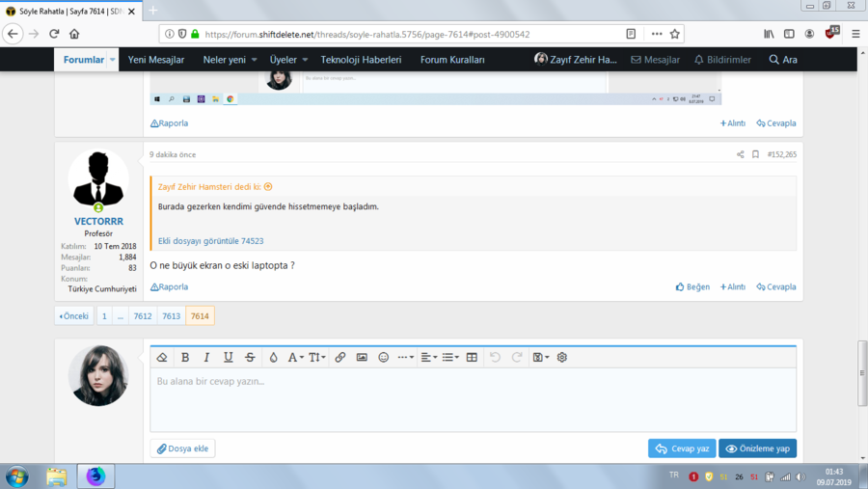Open the Forumlar tab
The image size is (868, 489).
point(84,60)
